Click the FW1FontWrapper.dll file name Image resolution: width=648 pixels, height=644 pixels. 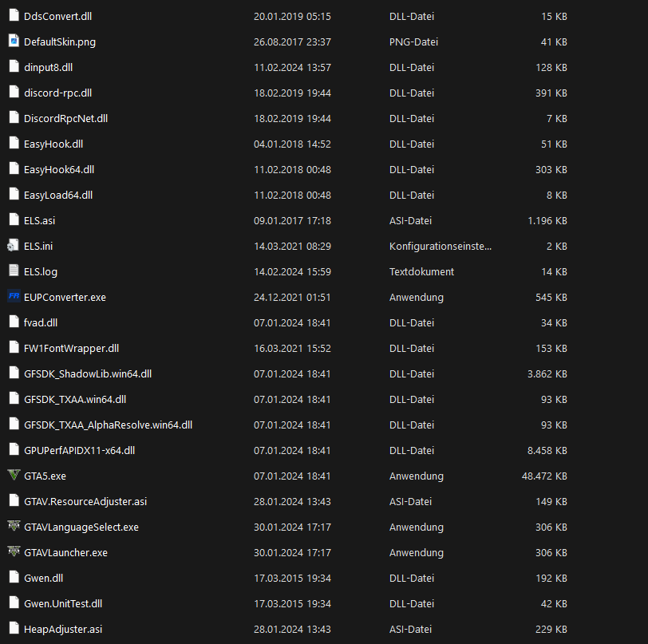(x=72, y=348)
